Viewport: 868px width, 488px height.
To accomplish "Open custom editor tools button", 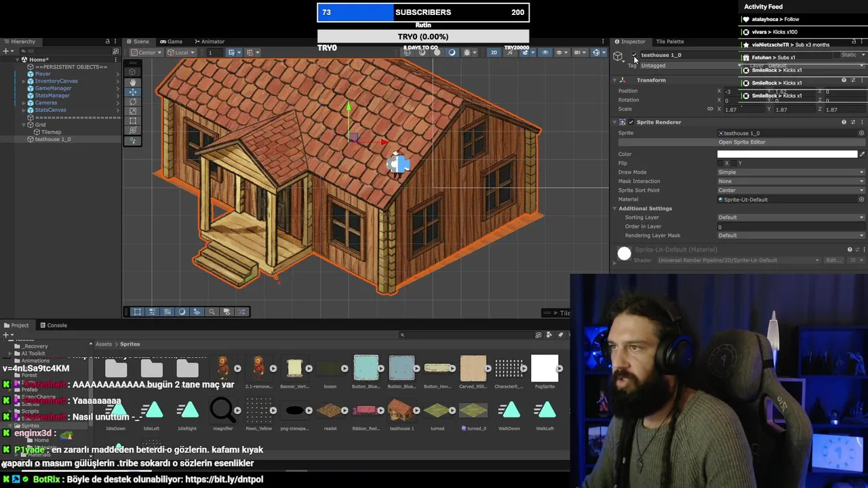I will pyautogui.click(x=132, y=141).
